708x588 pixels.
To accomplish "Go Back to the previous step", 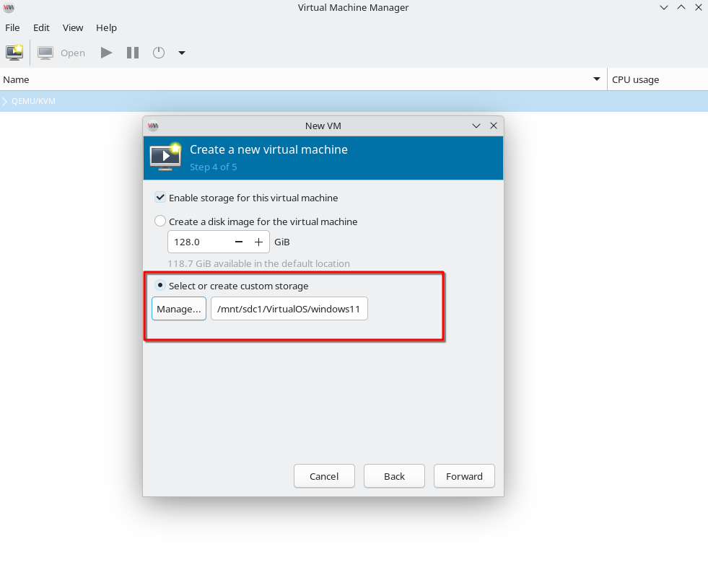I will click(394, 476).
